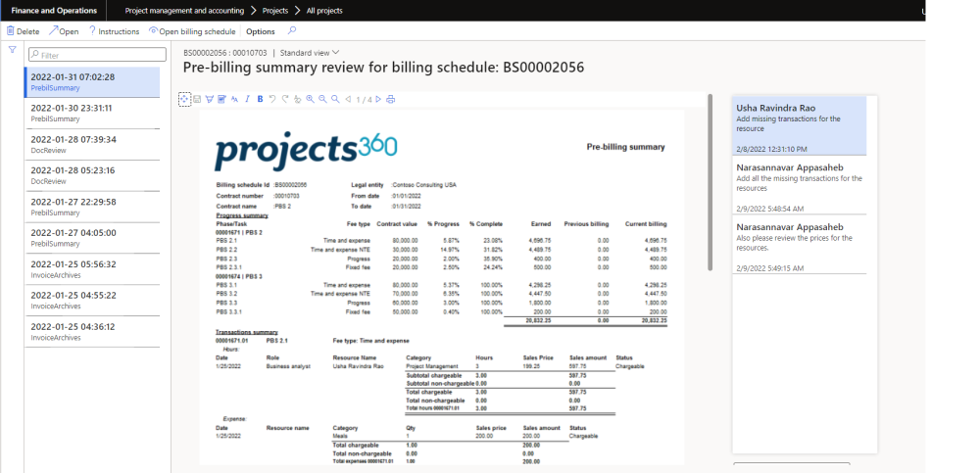
Task: Click the zoom in magnifier icon
Action: (x=310, y=99)
